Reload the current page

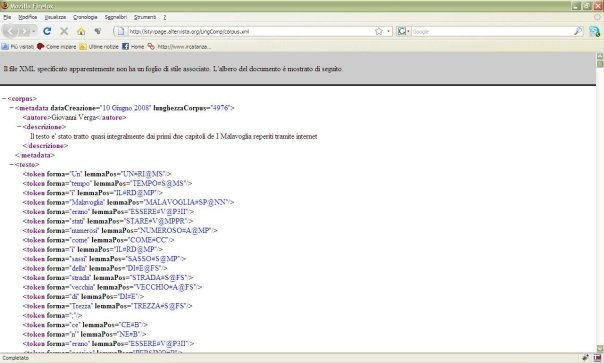(47, 31)
